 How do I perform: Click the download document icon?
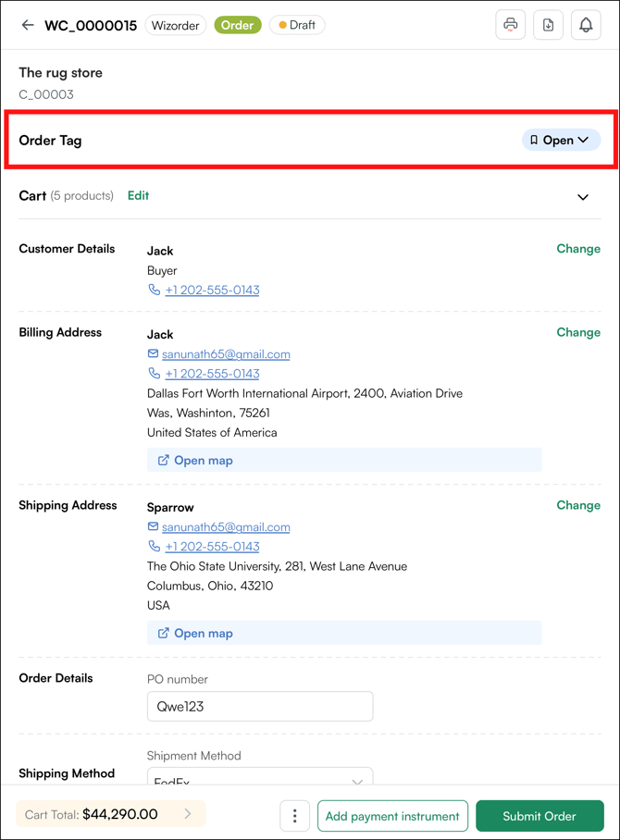click(x=549, y=25)
